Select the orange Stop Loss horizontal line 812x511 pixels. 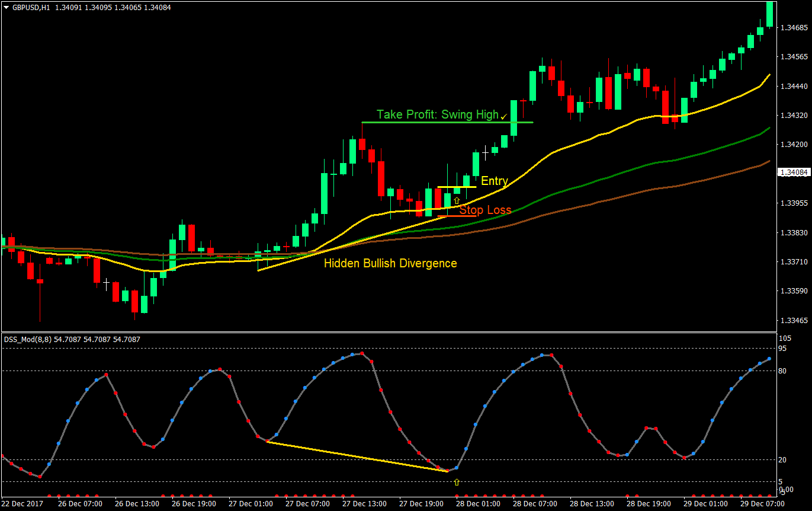(x=457, y=216)
